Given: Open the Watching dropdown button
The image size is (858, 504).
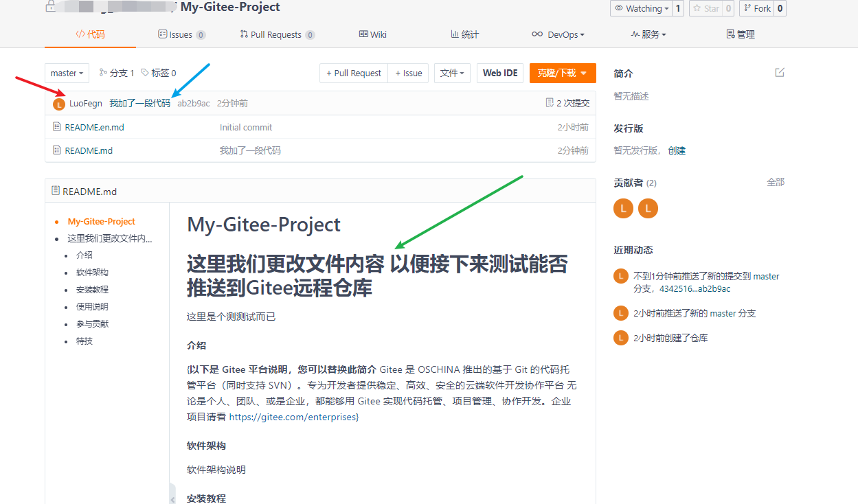Looking at the screenshot, I should click(640, 8).
